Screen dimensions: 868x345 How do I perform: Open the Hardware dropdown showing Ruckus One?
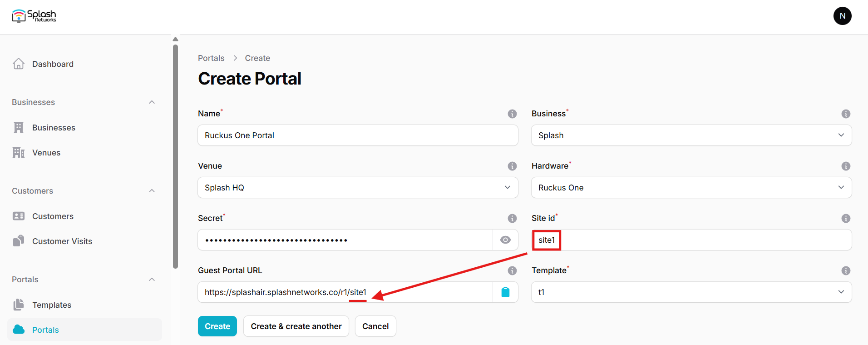coord(691,187)
